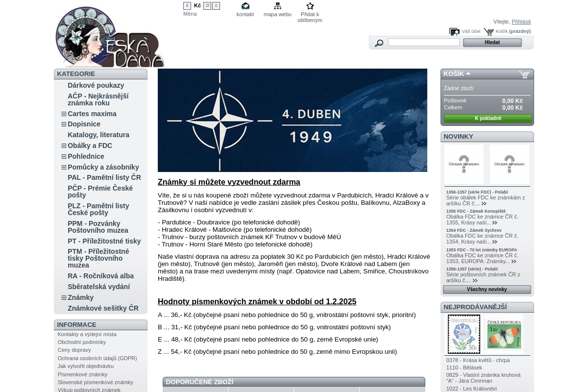Open the mapa webu sitemap icon

pos(277,6)
